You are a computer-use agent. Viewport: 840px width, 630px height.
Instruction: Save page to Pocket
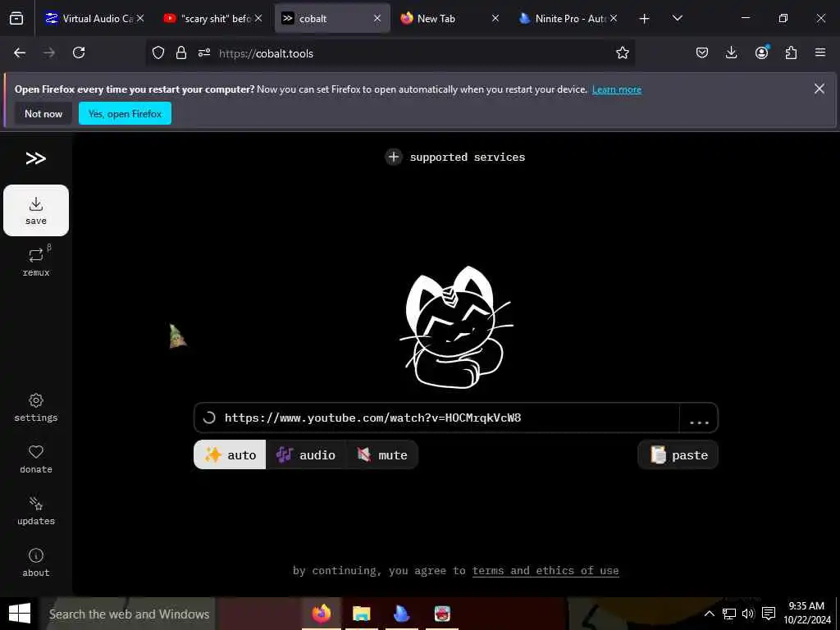pos(702,52)
